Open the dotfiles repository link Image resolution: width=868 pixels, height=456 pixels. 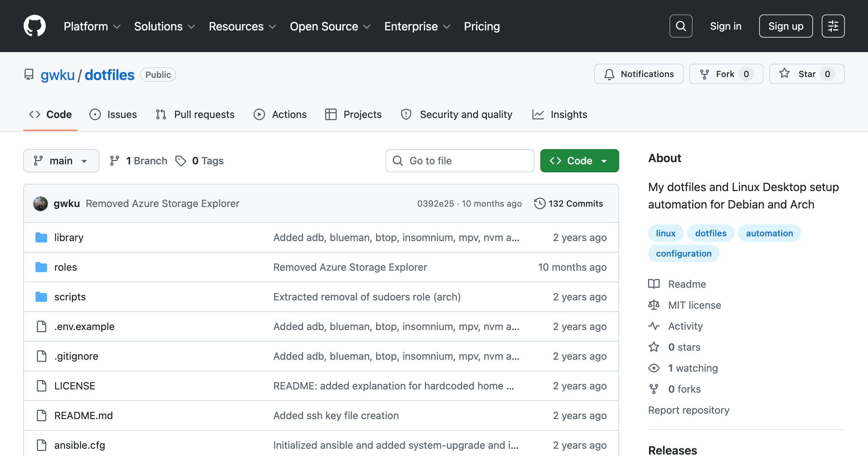[x=110, y=75]
